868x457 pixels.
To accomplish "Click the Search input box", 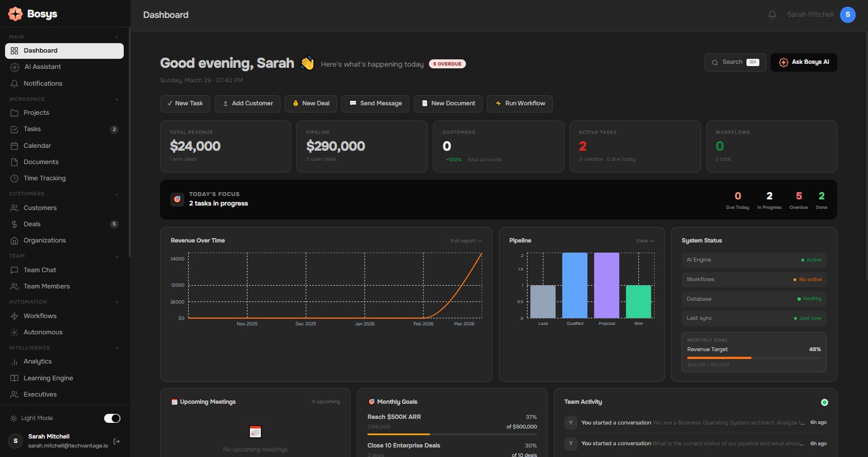I will [x=735, y=62].
